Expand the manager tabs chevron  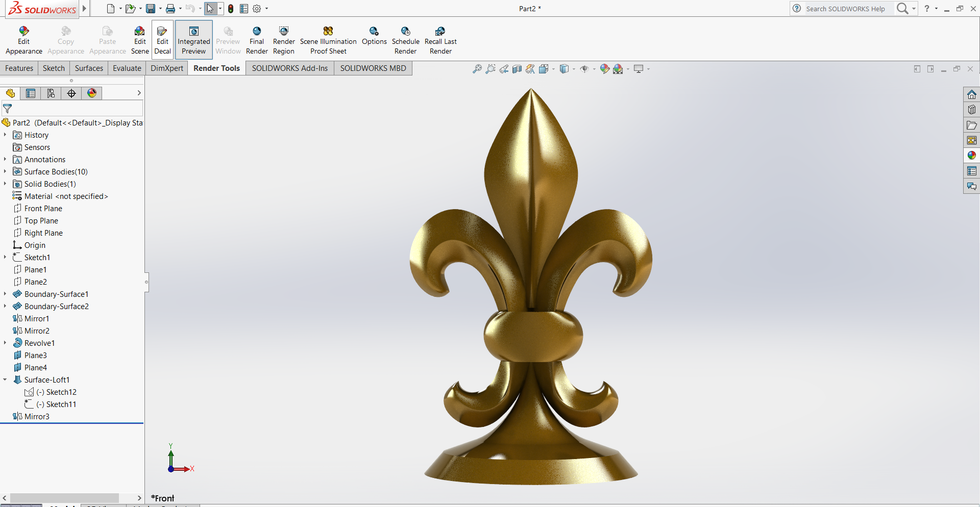pyautogui.click(x=139, y=93)
